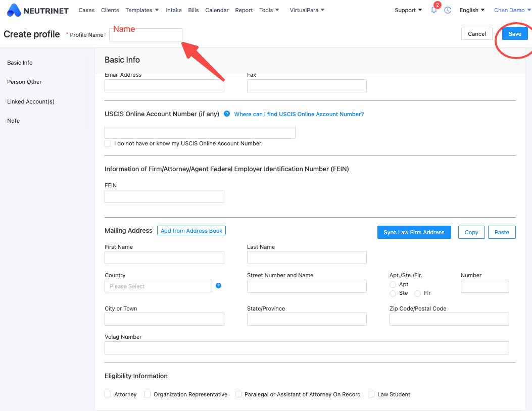Open 'Where can I find USCIS Online Account Number?' link
Viewport: 532px width, 411px height.
click(299, 114)
